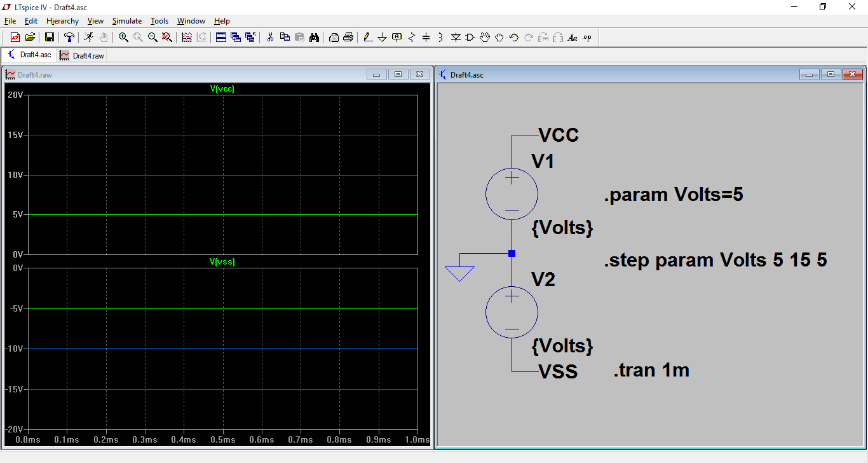The image size is (868, 463).
Task: Open the View menu
Action: 95,21
